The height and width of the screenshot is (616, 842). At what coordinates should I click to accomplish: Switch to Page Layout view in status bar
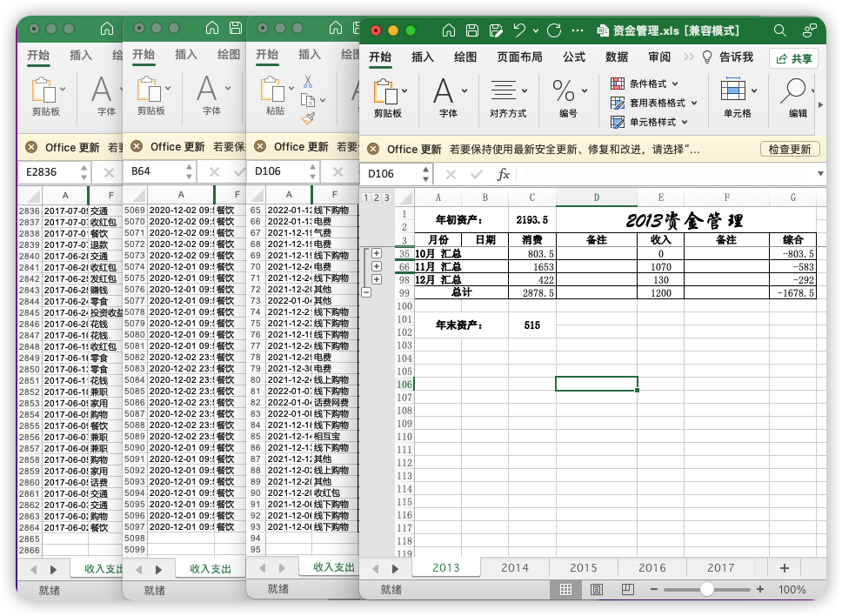(597, 589)
